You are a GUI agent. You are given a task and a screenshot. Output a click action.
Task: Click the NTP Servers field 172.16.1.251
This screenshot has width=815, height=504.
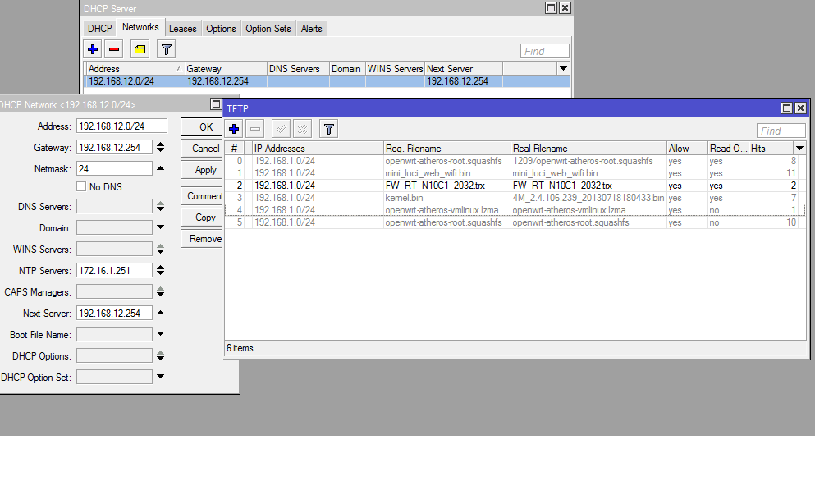tap(114, 270)
